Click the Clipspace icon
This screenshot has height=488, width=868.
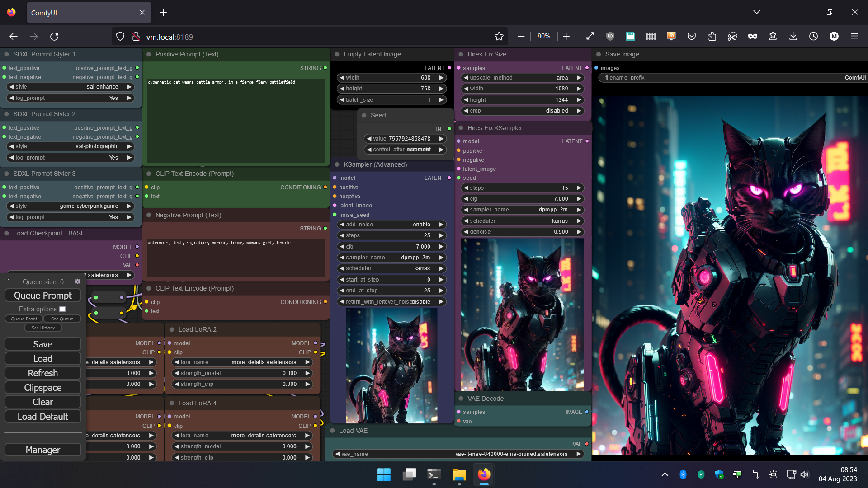[42, 387]
